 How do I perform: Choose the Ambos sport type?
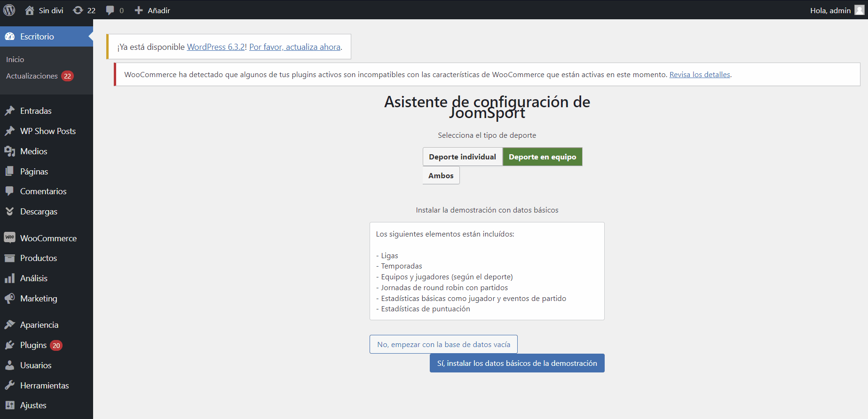click(x=441, y=176)
